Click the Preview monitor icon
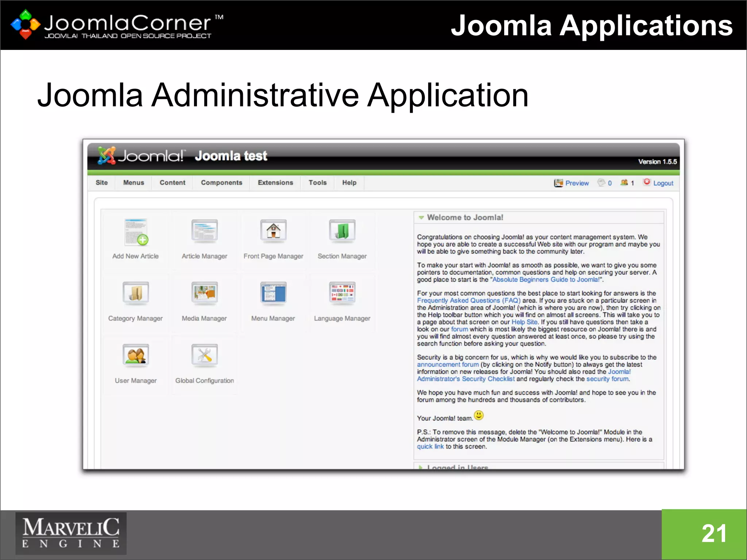The height and width of the screenshot is (560, 747). pos(558,183)
